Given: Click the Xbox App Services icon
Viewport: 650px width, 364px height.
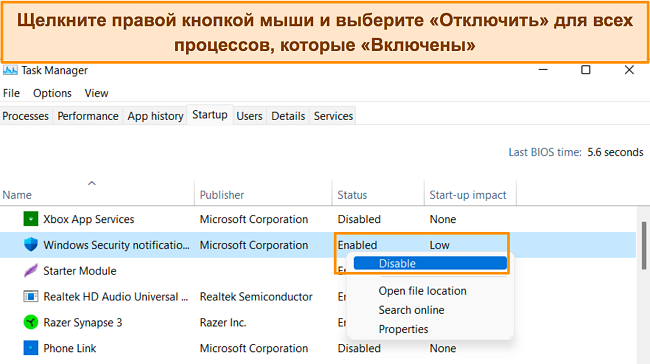Looking at the screenshot, I should tap(31, 219).
